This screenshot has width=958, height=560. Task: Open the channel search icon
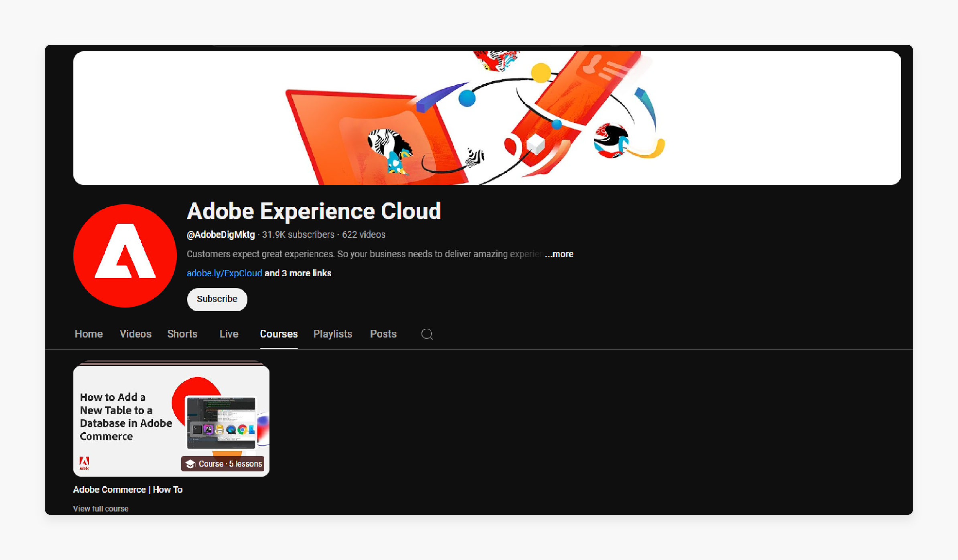click(427, 334)
